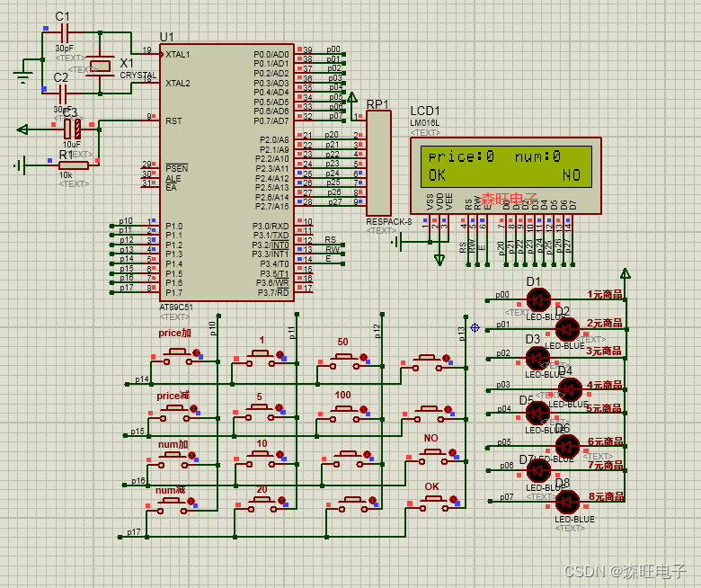Click the 8元商品 label
The width and height of the screenshot is (701, 588).
(607, 496)
